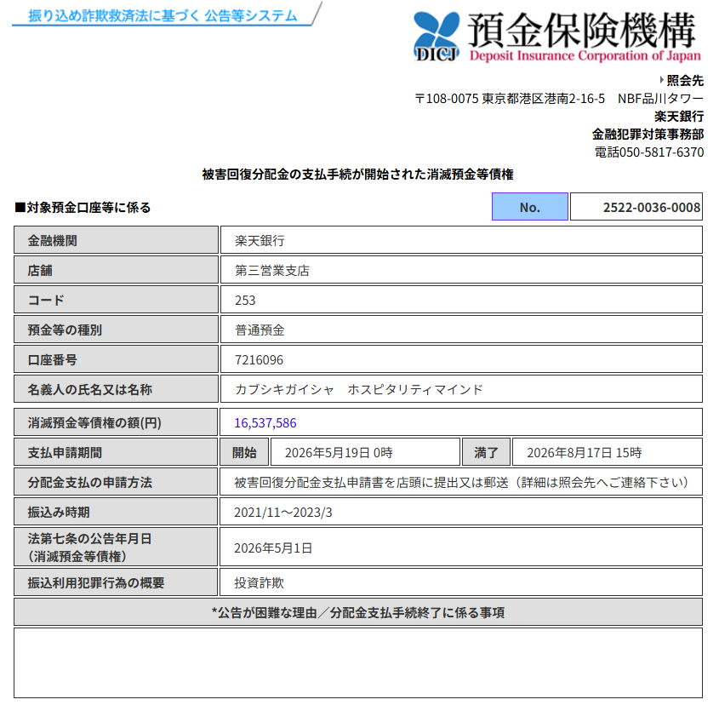Click the 楽天銀行 name under the address

(679, 116)
